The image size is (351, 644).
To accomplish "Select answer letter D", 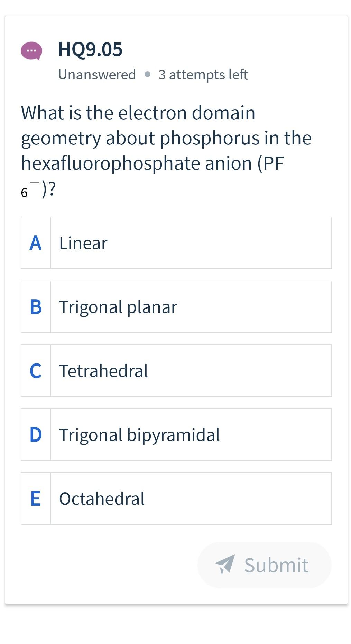I will (x=36, y=435).
